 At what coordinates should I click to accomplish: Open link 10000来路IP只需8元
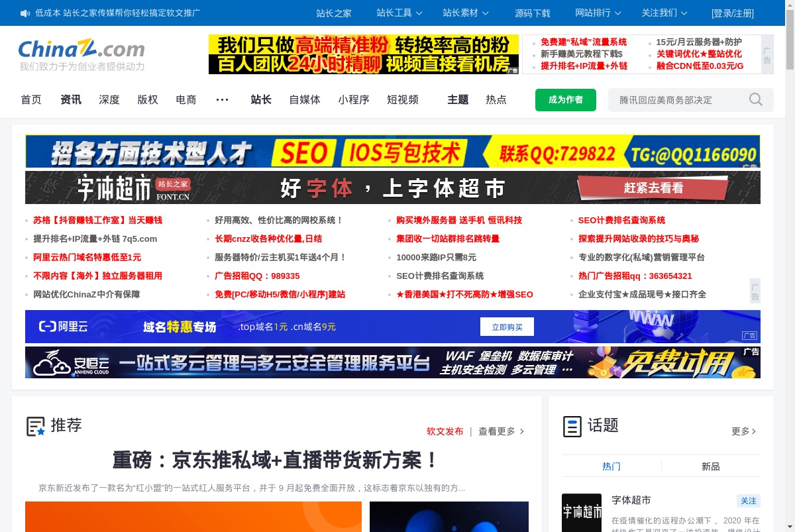point(437,257)
